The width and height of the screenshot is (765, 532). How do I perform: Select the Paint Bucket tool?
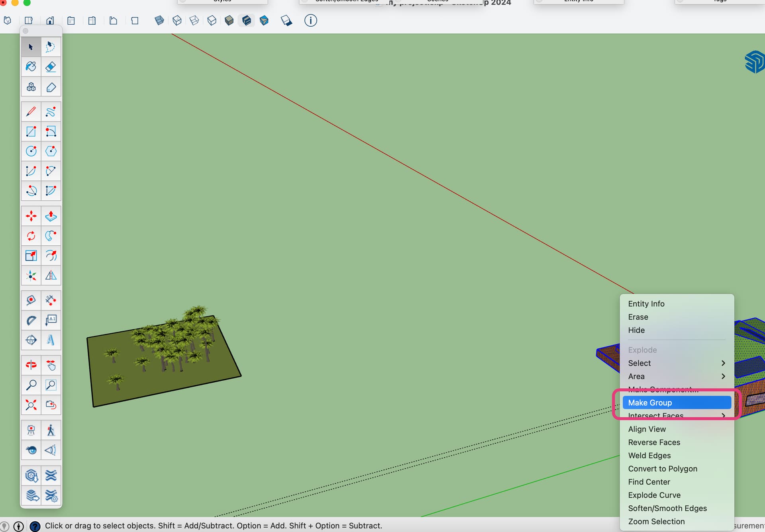coord(31,66)
